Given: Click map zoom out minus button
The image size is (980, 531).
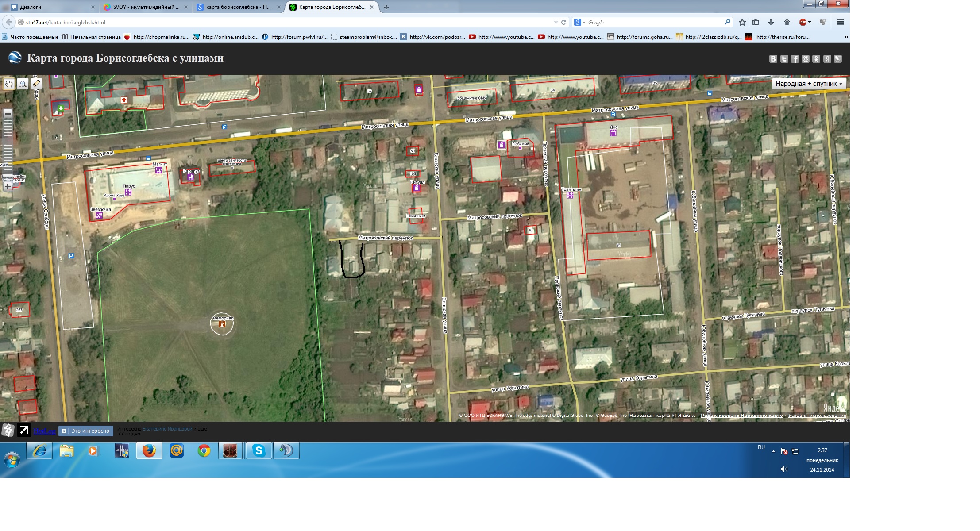Looking at the screenshot, I should 8,114.
